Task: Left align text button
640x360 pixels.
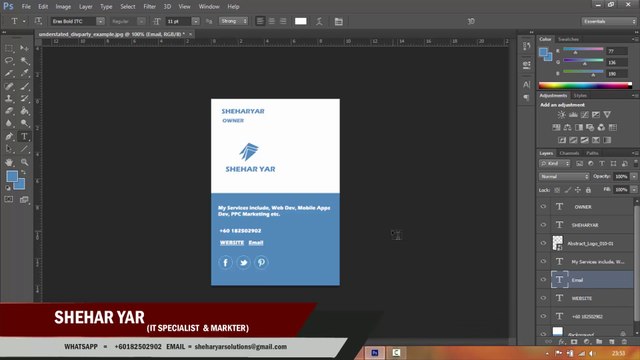Action: point(260,21)
